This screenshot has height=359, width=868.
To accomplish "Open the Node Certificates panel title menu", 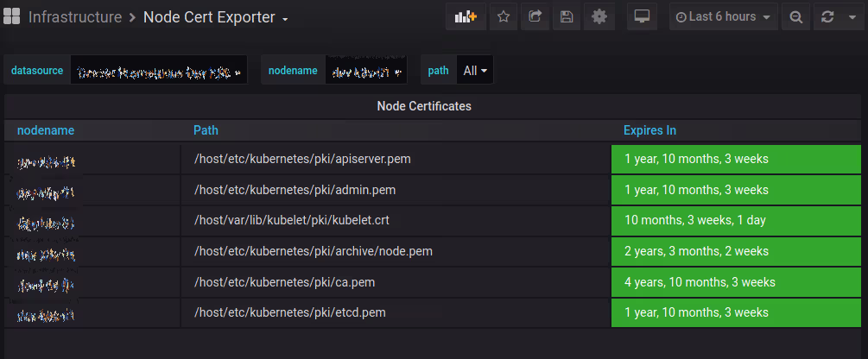I will pyautogui.click(x=423, y=106).
